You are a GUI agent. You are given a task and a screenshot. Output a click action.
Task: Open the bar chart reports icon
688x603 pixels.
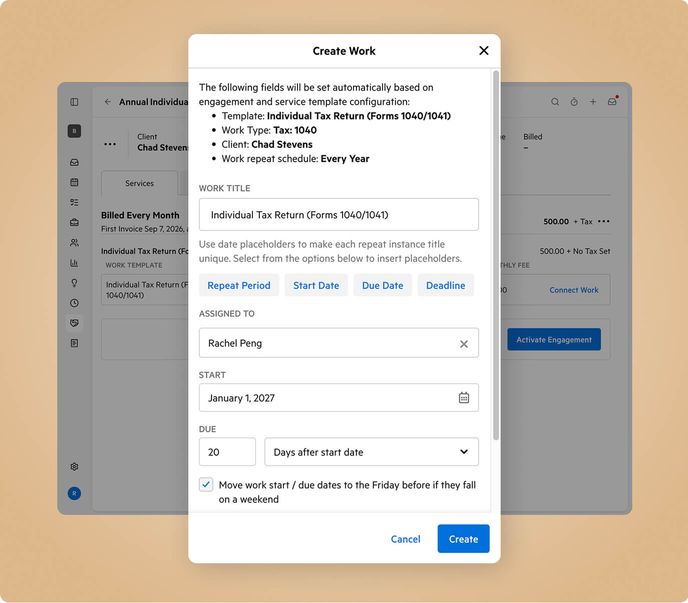[x=74, y=263]
